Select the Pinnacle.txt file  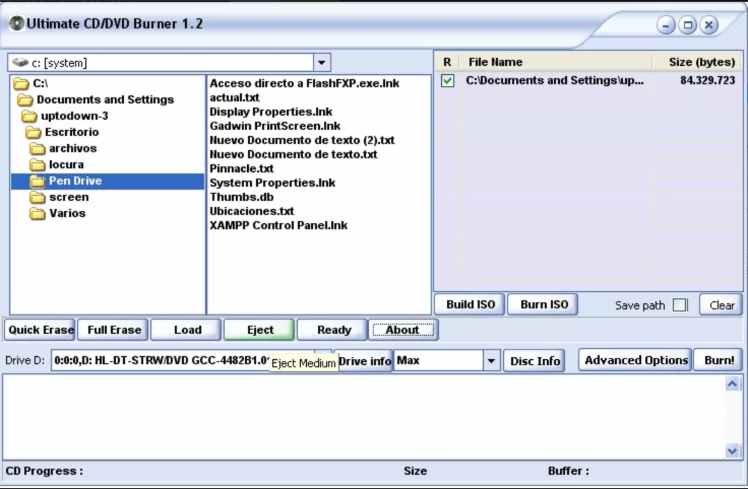click(241, 168)
